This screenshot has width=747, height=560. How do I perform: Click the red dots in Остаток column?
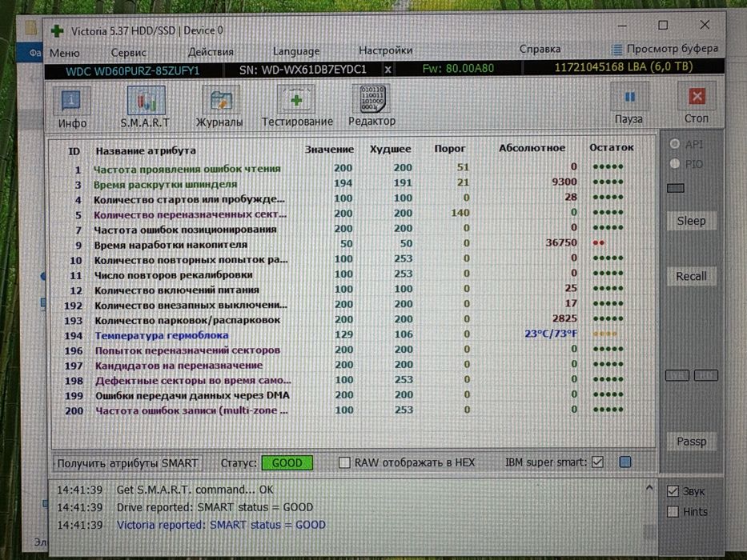[599, 243]
